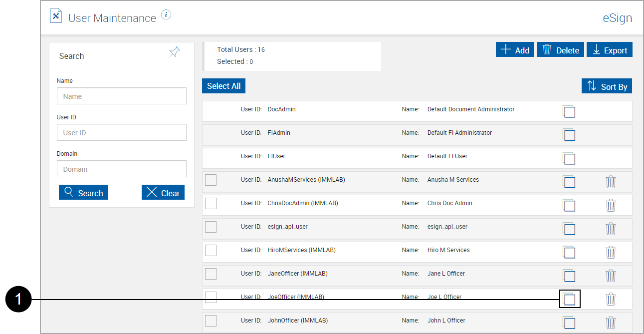Check the JohnOfficer user checkbox

point(211,321)
